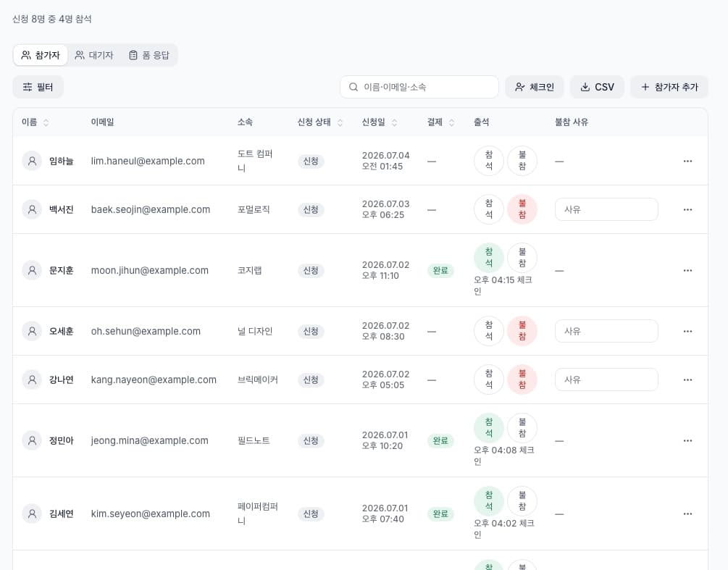
Task: Click the email oh.sehun@example.com
Action: click(x=146, y=331)
